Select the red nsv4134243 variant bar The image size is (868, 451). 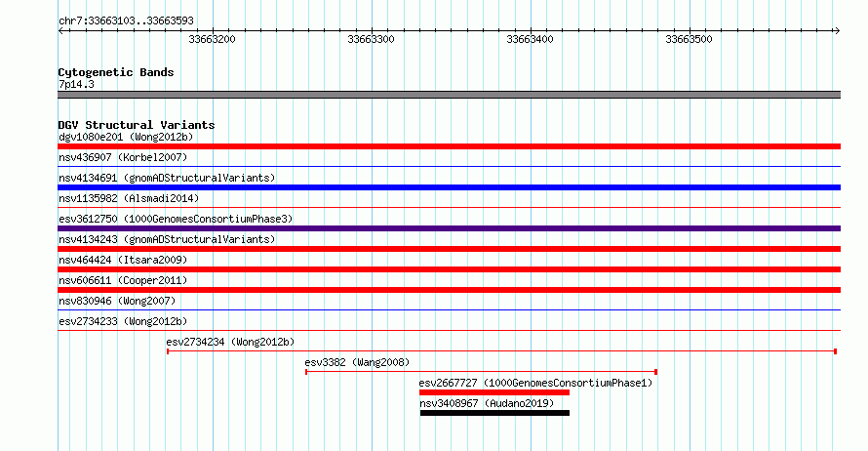(449, 249)
